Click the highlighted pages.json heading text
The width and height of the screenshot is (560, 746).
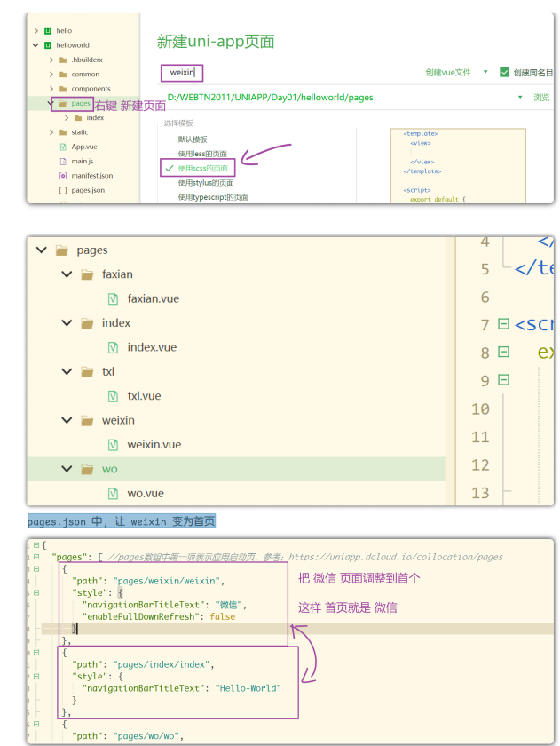(122, 521)
